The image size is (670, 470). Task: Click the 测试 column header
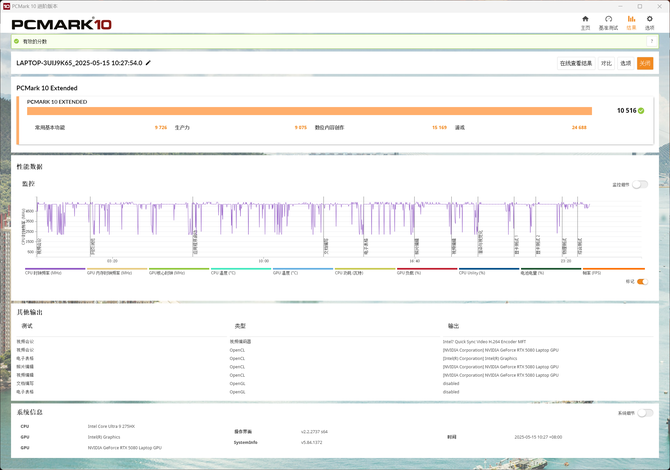pos(27,326)
